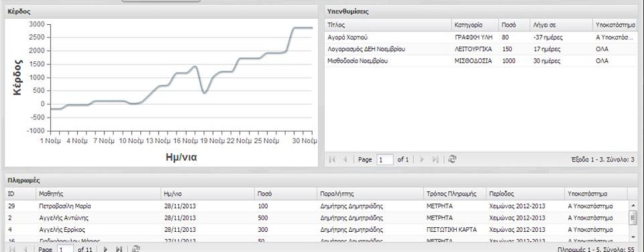Sort payments by Ποσό column header
The height and width of the screenshot is (252, 644).
286,194
